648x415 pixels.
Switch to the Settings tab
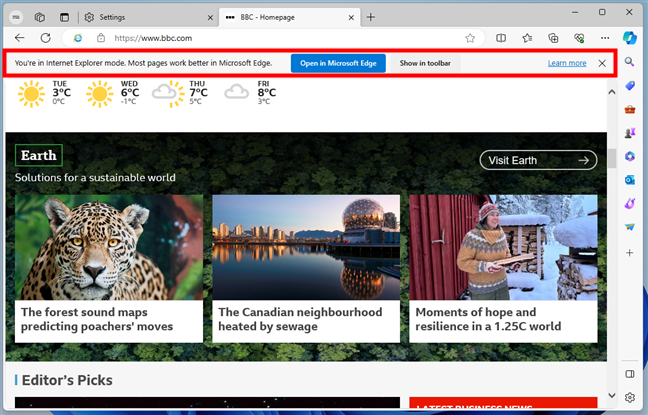(149, 17)
